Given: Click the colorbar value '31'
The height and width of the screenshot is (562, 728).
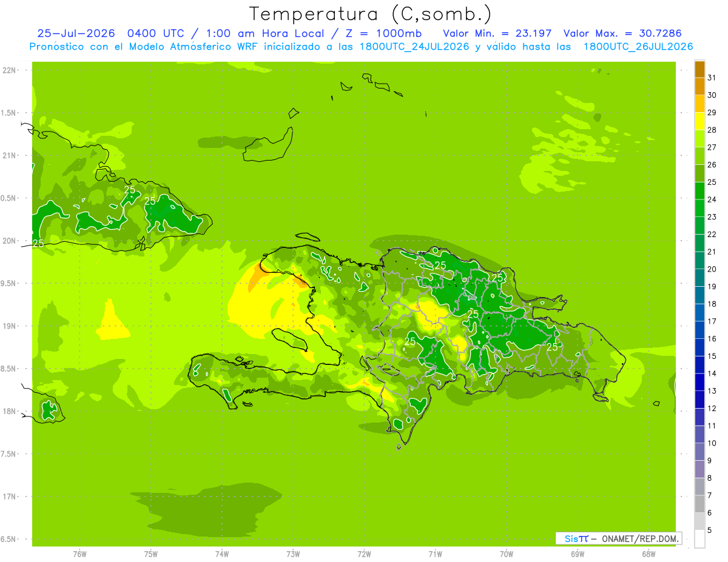Looking at the screenshot, I should coord(712,78).
